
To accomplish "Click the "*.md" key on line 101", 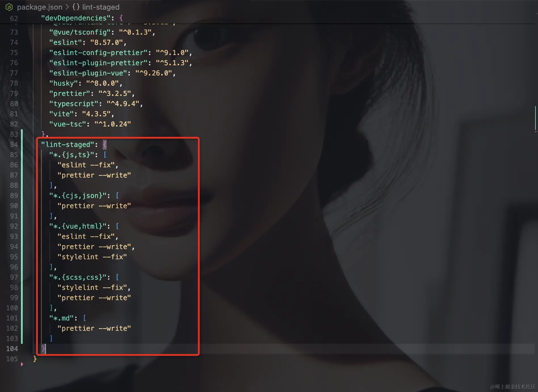I will [x=61, y=318].
